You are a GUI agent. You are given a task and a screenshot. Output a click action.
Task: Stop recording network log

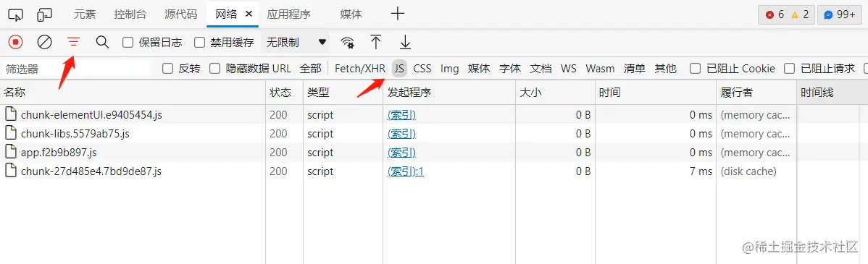click(x=15, y=42)
